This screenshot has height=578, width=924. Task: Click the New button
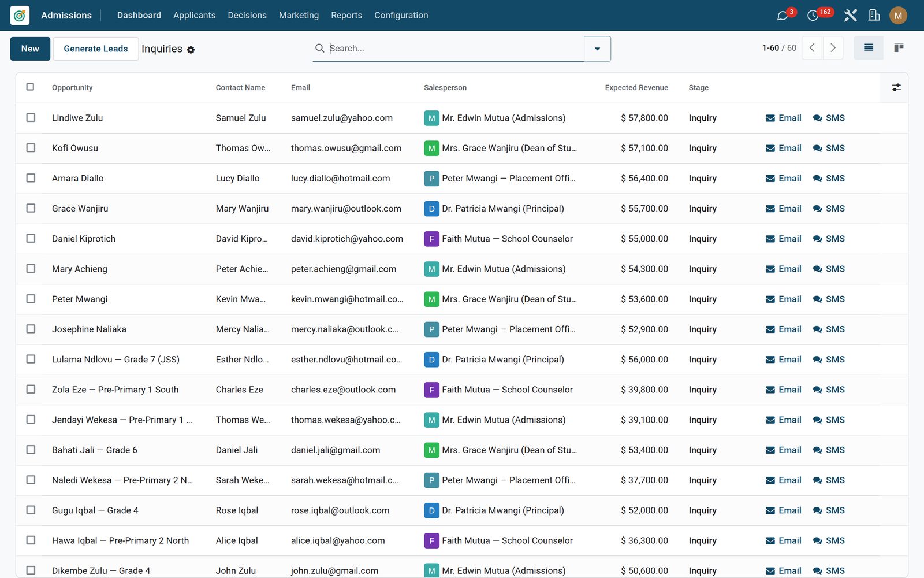click(x=30, y=49)
